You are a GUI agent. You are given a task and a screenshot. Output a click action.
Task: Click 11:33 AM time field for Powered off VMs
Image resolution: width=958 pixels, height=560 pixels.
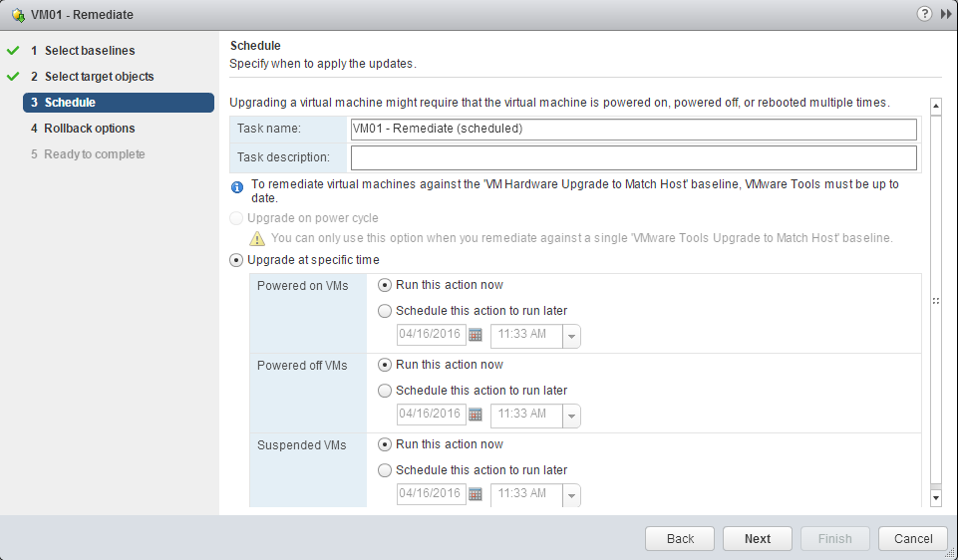coord(526,416)
